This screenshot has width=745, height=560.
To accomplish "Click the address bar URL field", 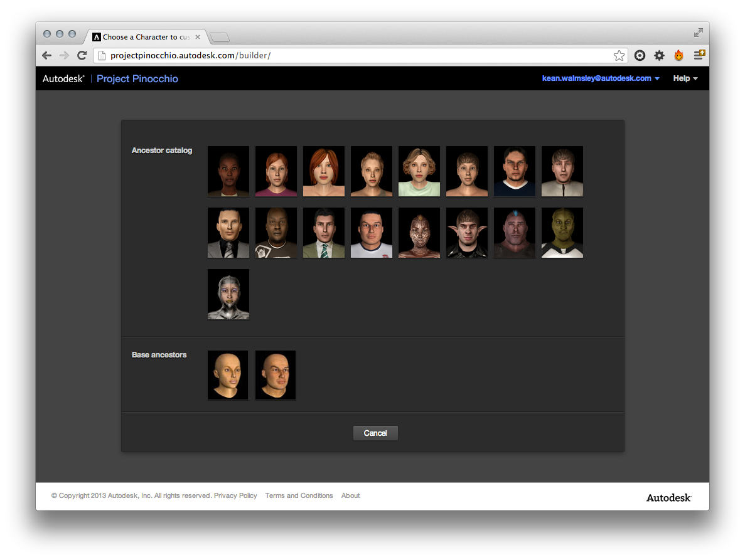I will tap(358, 55).
